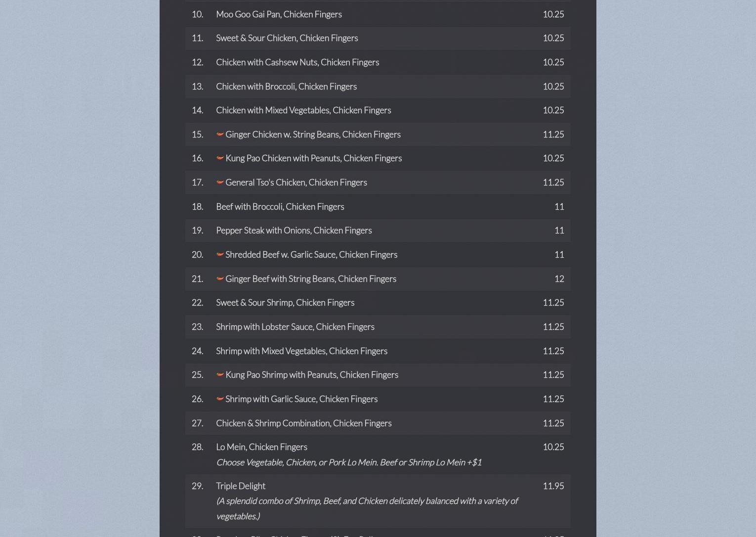Select Chicken with Cashew Nuts combo

pyautogui.click(x=297, y=62)
